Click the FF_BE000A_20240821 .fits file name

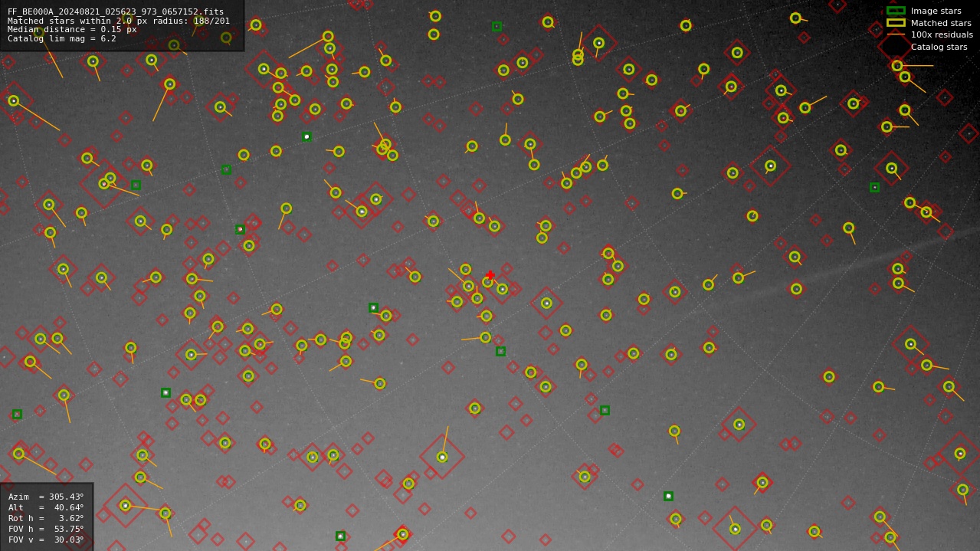point(116,11)
